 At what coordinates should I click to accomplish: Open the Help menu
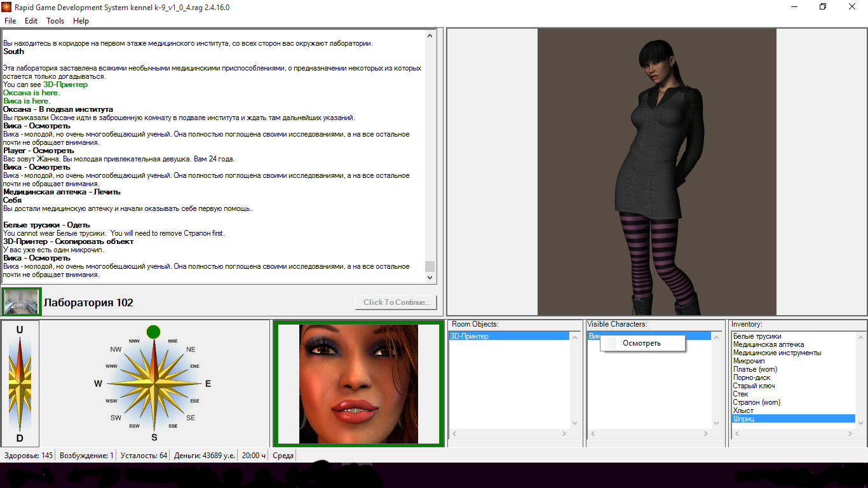coord(81,21)
